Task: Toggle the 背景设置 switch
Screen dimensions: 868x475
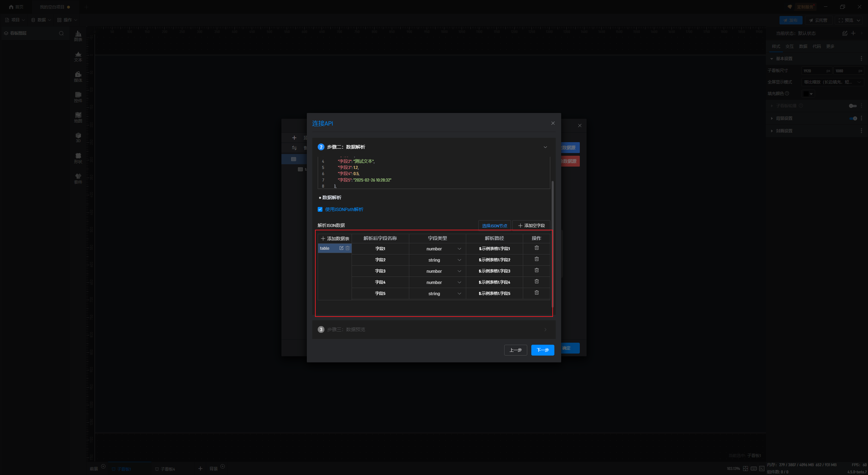Action: tap(853, 118)
